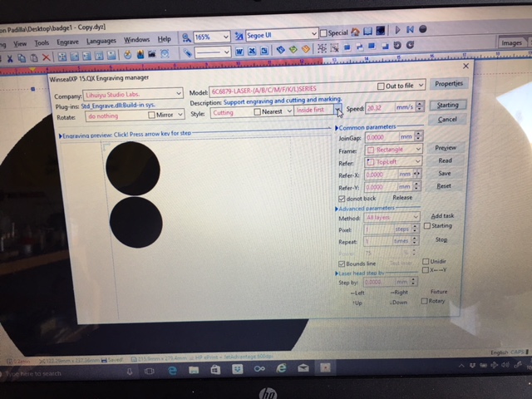The width and height of the screenshot is (532, 399).
Task: Open the Engrave menu
Action: point(67,42)
